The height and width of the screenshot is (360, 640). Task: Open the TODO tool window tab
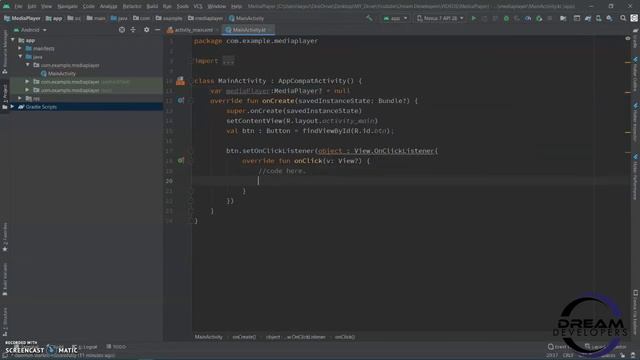point(116,347)
